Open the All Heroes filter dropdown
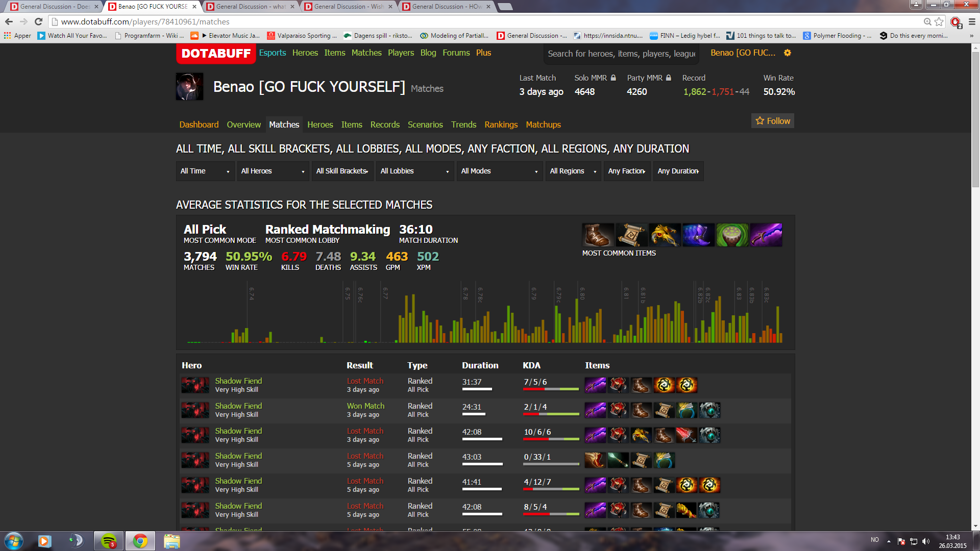The width and height of the screenshot is (980, 551). [273, 171]
